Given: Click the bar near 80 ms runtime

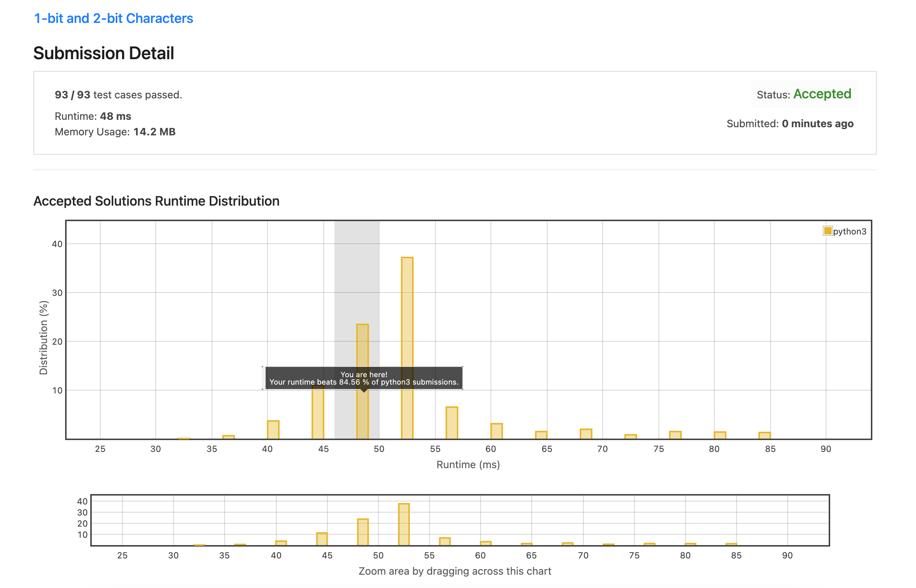Looking at the screenshot, I should point(720,435).
